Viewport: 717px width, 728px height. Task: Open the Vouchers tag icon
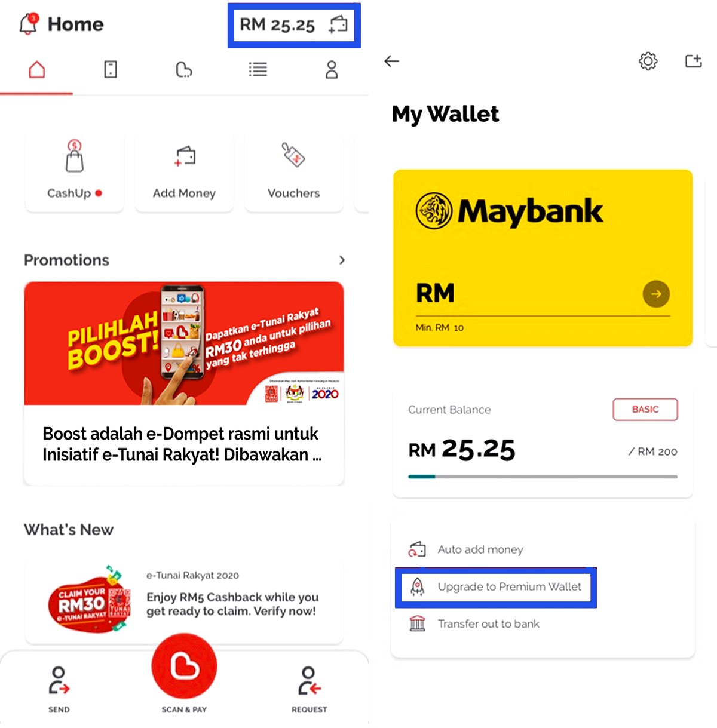[x=293, y=155]
